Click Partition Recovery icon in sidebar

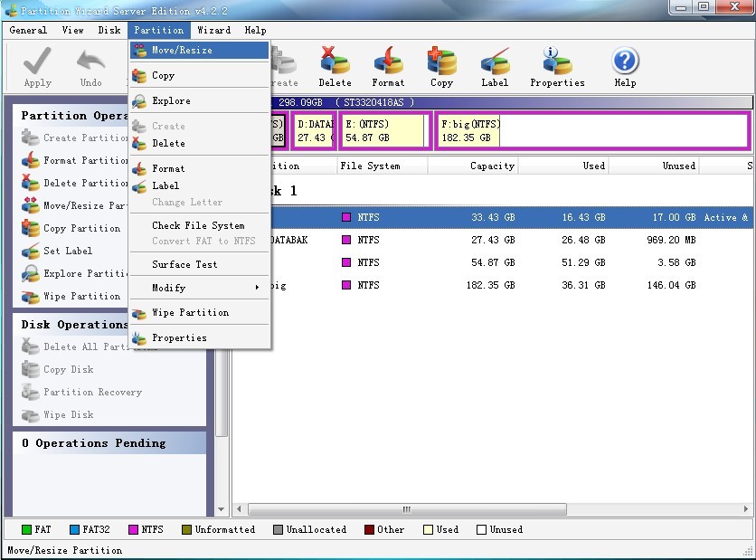click(x=31, y=392)
